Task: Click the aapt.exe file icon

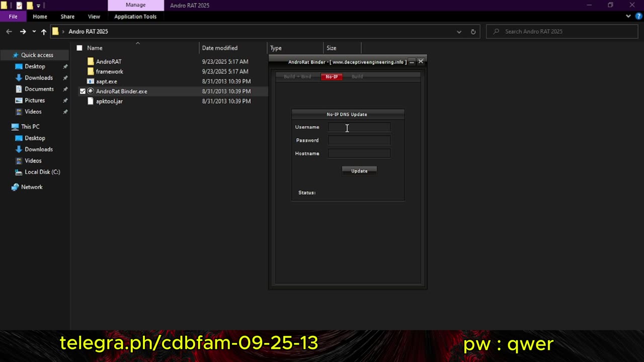Action: click(91, 81)
